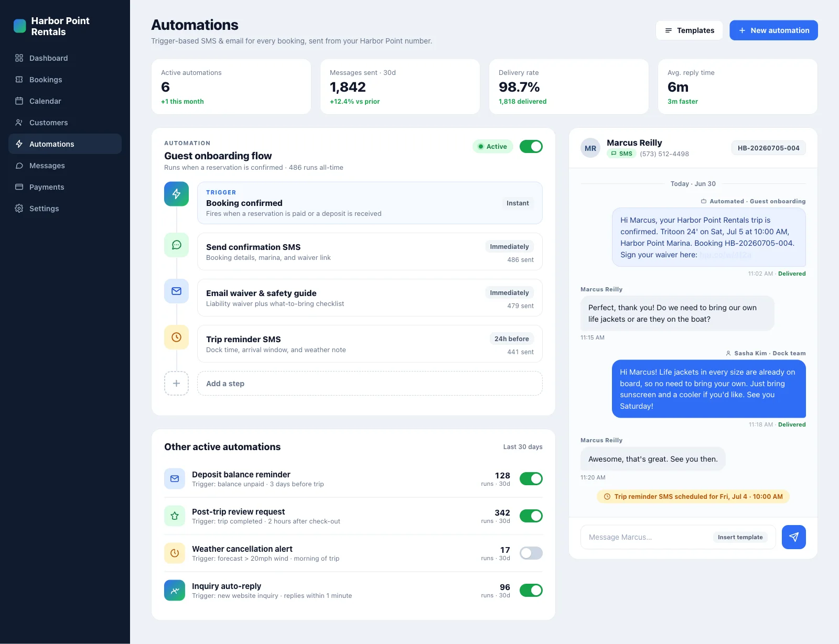The height and width of the screenshot is (644, 839).
Task: Open Payments in the sidebar
Action: click(65, 187)
